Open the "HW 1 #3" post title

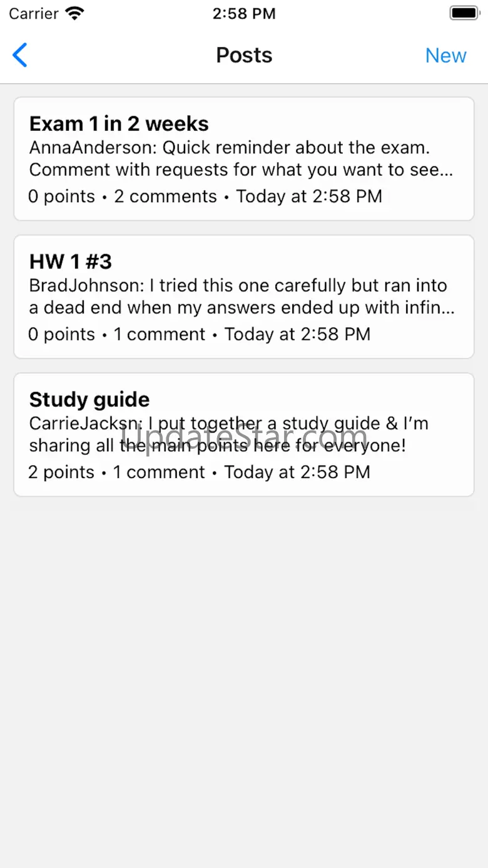[x=71, y=262]
